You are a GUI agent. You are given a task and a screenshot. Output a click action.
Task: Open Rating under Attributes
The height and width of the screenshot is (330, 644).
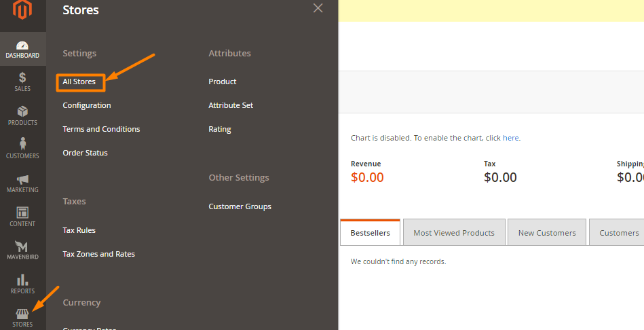click(220, 130)
